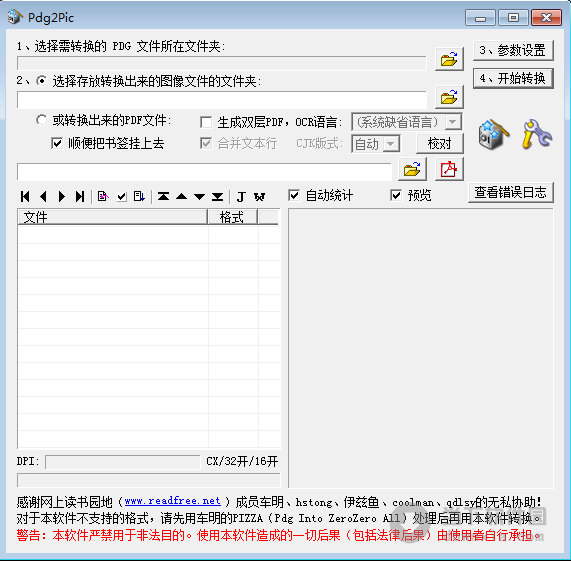The image size is (571, 561).
Task: Click the checkmark toolbar icon
Action: (122, 197)
